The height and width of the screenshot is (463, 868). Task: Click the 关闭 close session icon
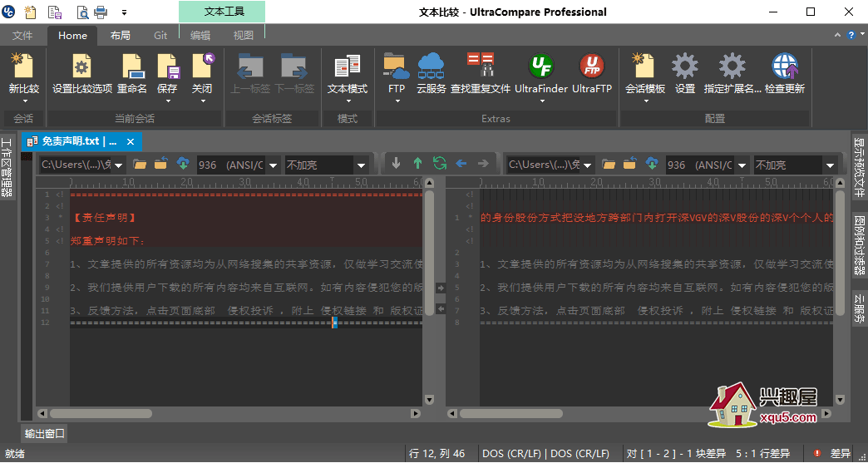[x=203, y=66]
